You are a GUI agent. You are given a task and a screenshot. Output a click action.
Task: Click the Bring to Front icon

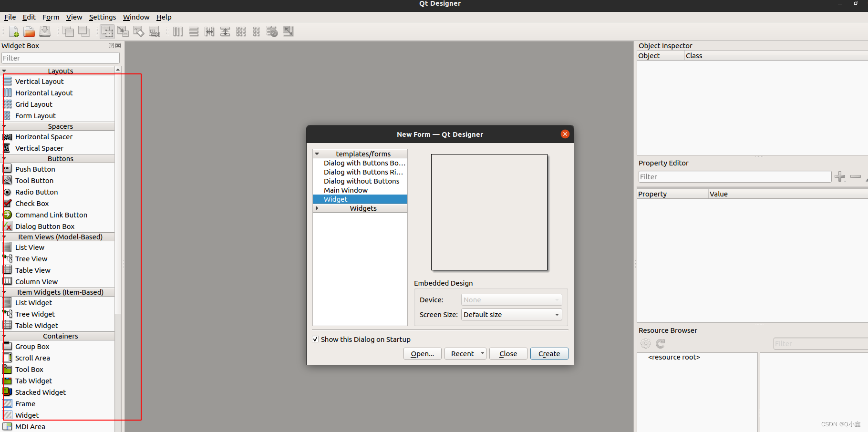point(84,31)
